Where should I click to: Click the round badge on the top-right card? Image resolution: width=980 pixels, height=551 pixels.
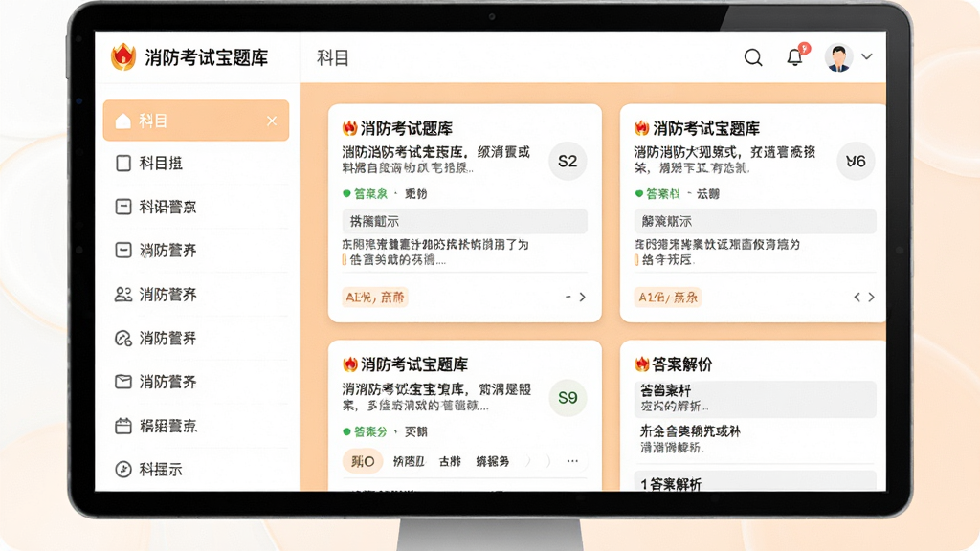(x=856, y=161)
